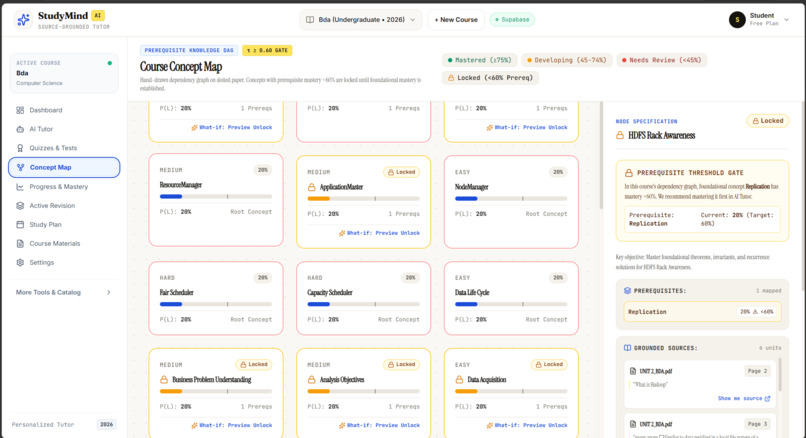
Task: Click the stack icon beside Prerequisites heading
Action: click(x=627, y=290)
